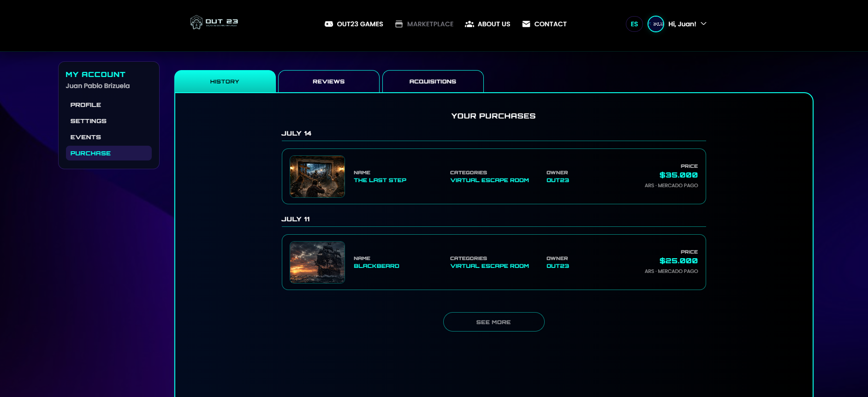Click the $25.000 price
The width and height of the screenshot is (868, 397).
(x=678, y=261)
